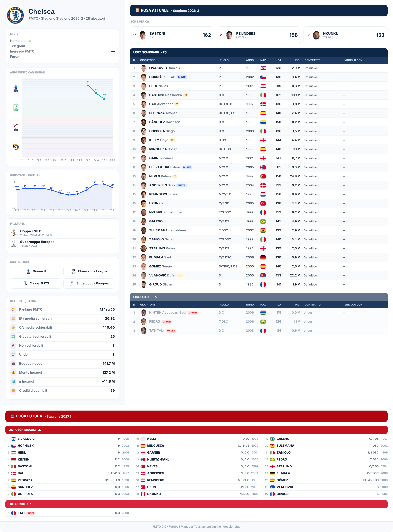Click the Ghana flag in Sulemana row

click(x=263, y=230)
